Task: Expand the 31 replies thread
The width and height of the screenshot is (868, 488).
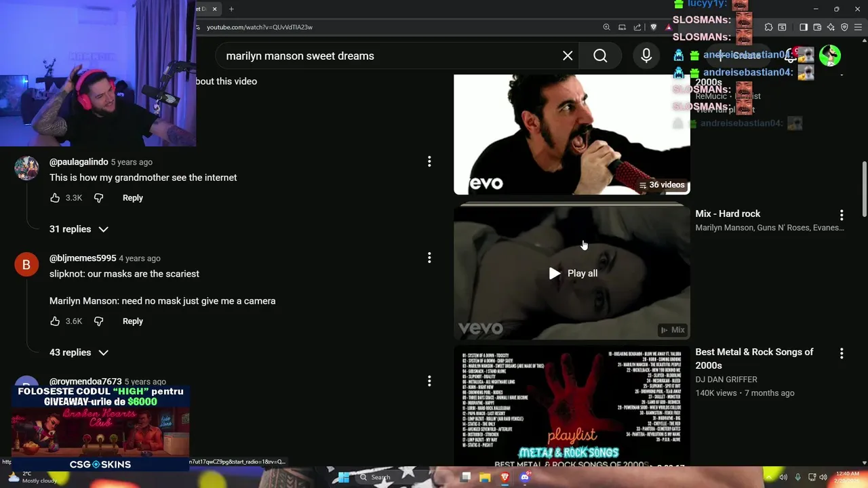Action: (x=79, y=229)
